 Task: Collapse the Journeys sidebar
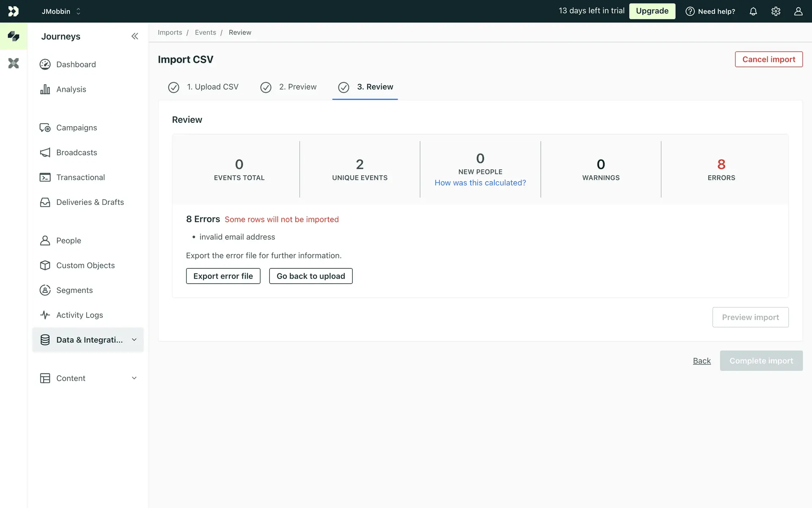click(134, 36)
